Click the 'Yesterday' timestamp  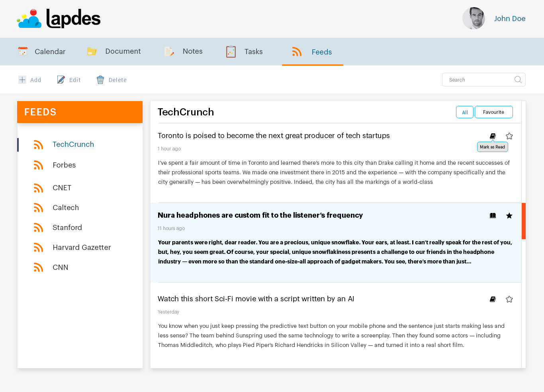pyautogui.click(x=168, y=312)
